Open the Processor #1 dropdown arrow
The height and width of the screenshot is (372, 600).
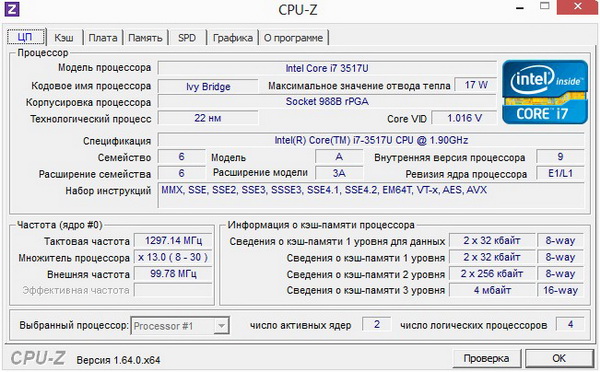221,326
